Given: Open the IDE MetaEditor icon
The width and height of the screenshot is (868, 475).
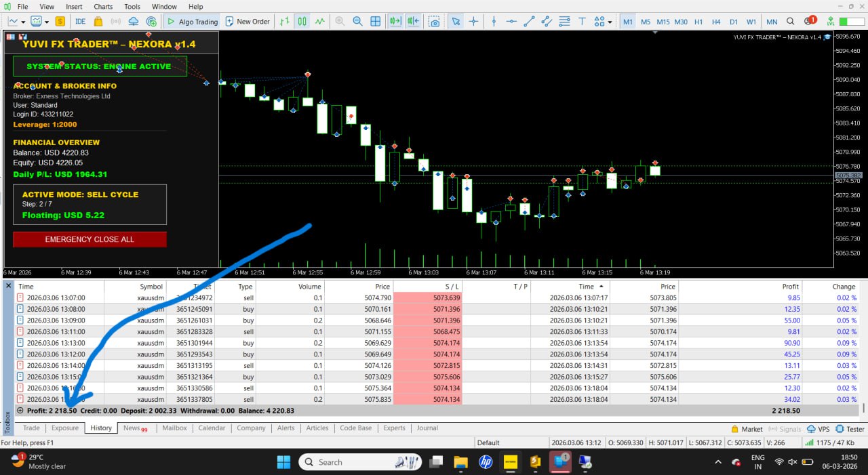Looking at the screenshot, I should click(80, 22).
